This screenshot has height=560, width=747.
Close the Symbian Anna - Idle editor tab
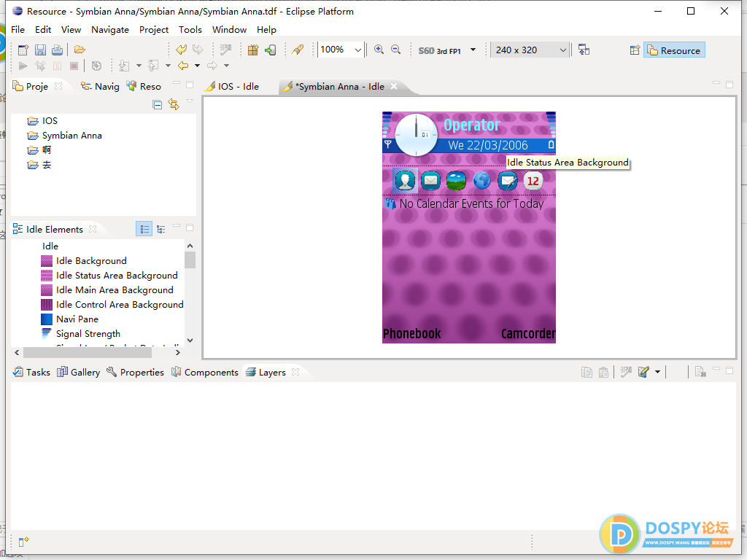pyautogui.click(x=394, y=86)
